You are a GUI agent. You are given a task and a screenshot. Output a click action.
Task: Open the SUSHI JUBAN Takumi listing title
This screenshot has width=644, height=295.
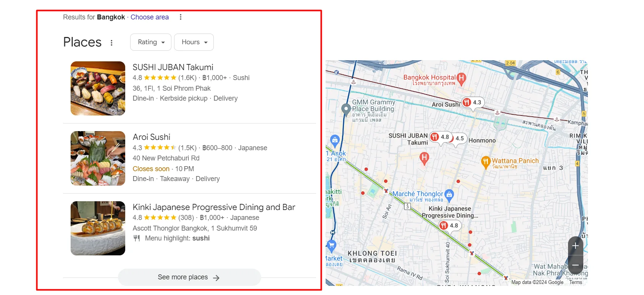(173, 67)
